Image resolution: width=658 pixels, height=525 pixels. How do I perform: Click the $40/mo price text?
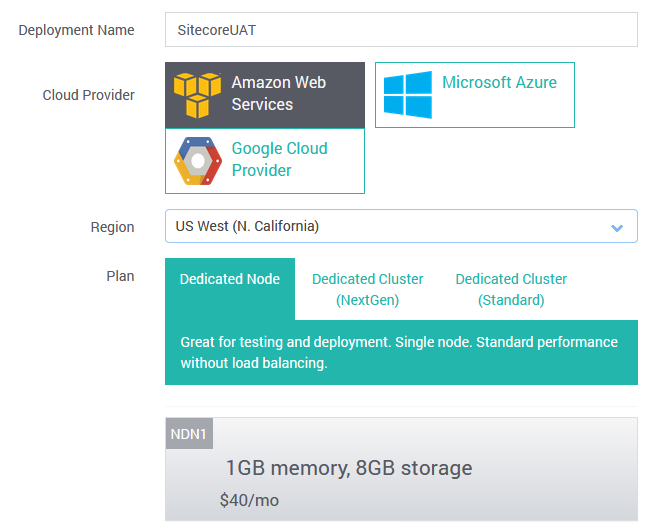(x=249, y=500)
